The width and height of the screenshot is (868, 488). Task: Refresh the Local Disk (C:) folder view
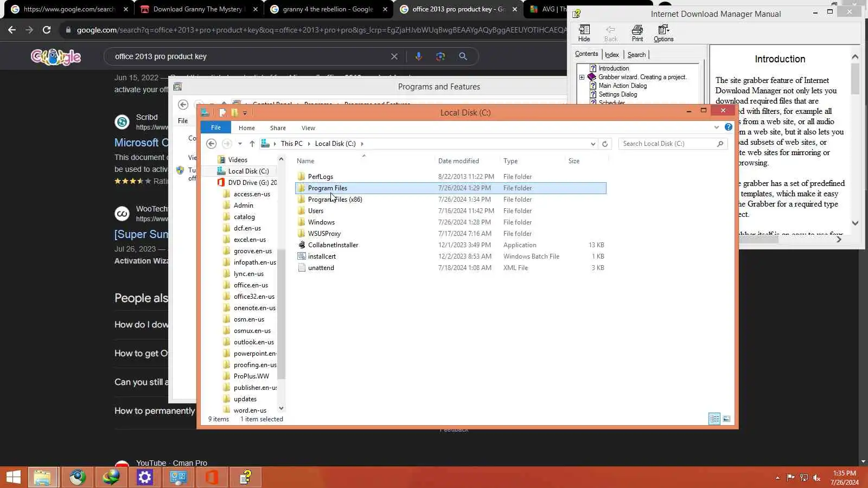(x=605, y=144)
